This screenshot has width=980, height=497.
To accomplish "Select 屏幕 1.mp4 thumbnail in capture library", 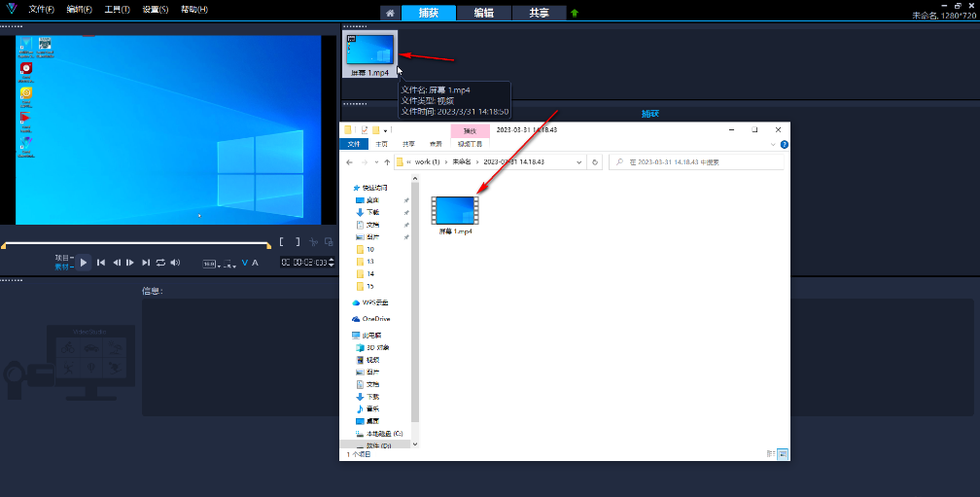I will click(370, 51).
